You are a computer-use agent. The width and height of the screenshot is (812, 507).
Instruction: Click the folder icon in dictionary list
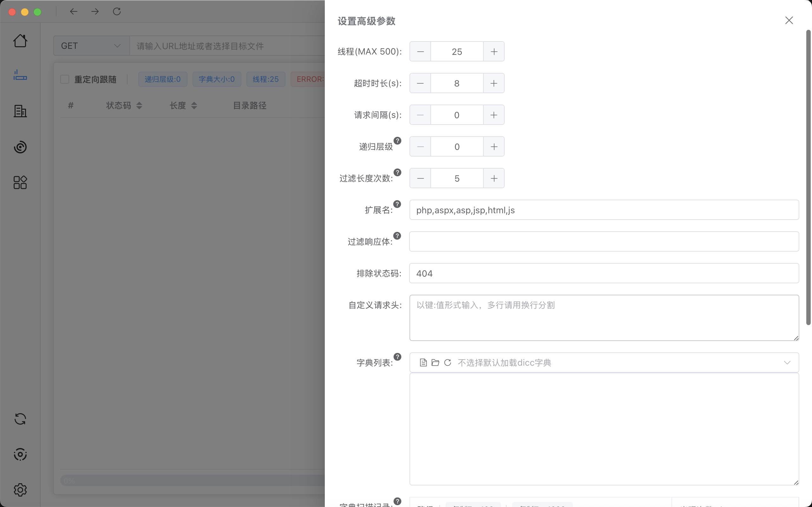coord(435,363)
